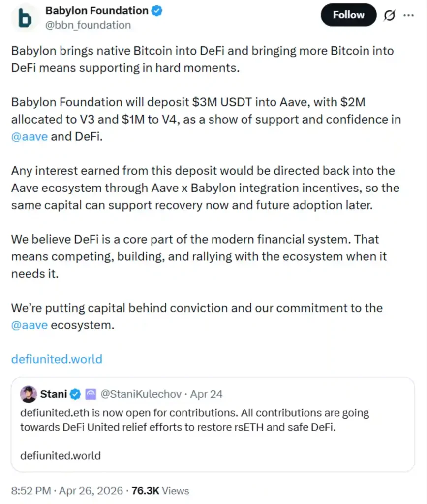The image size is (427, 504).
Task: Click the second @aave mention
Action: point(29,325)
